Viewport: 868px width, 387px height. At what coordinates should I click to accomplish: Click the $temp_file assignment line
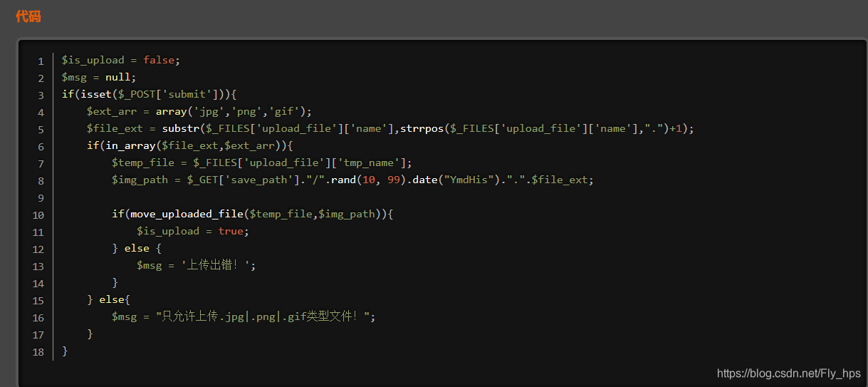tap(262, 163)
